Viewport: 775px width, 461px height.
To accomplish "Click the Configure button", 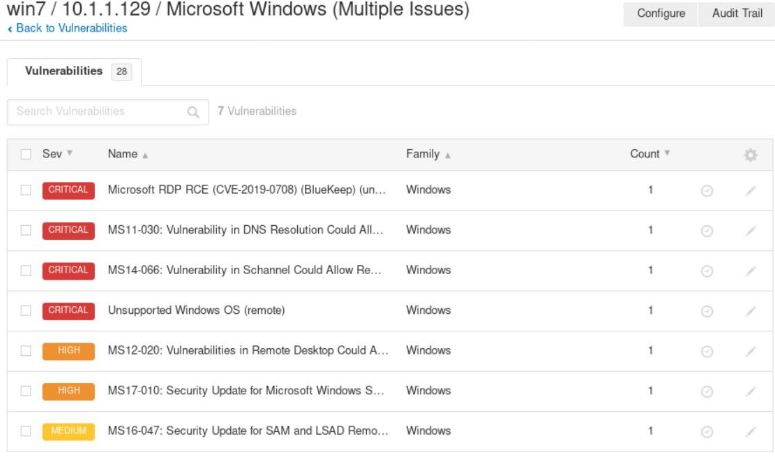I will (x=661, y=14).
